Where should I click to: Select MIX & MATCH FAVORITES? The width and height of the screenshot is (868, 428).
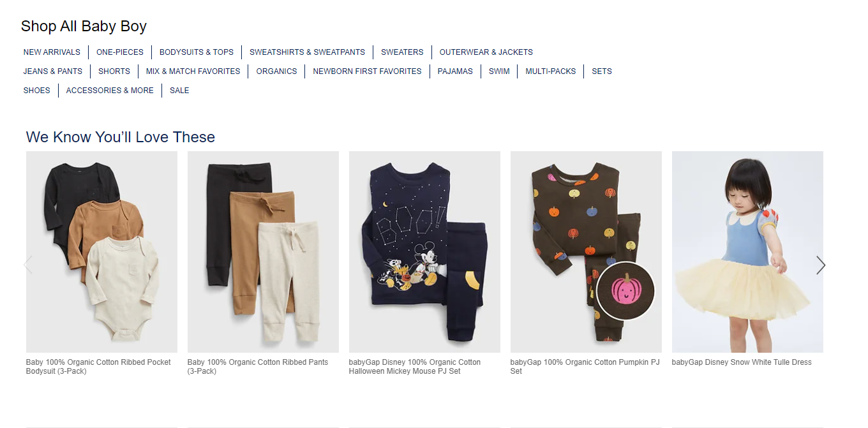point(193,71)
